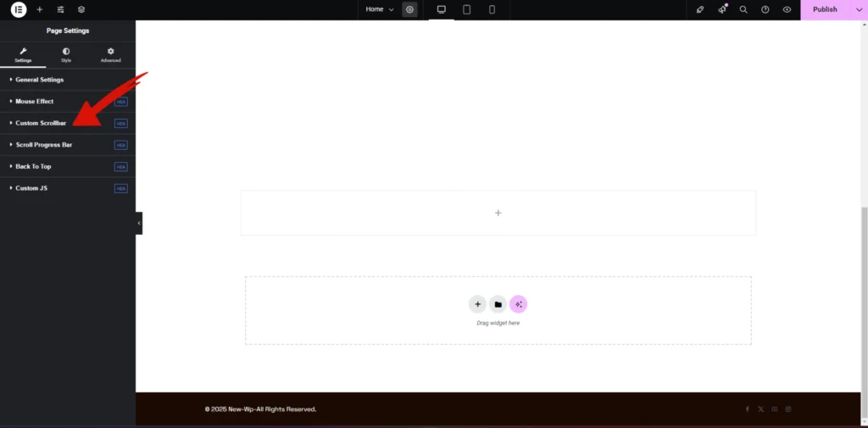The height and width of the screenshot is (428, 868).
Task: Click the rocket what's new icon
Action: click(x=700, y=9)
